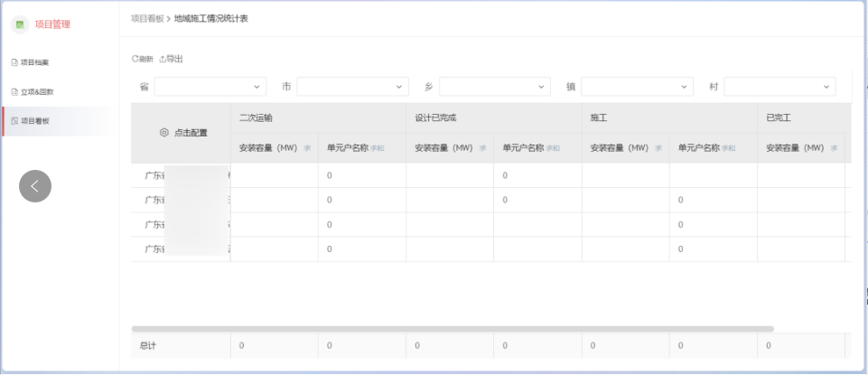Viewport: 868px width, 375px height.
Task: Click 求和 next to 施工 单元户名称
Action: coord(728,148)
